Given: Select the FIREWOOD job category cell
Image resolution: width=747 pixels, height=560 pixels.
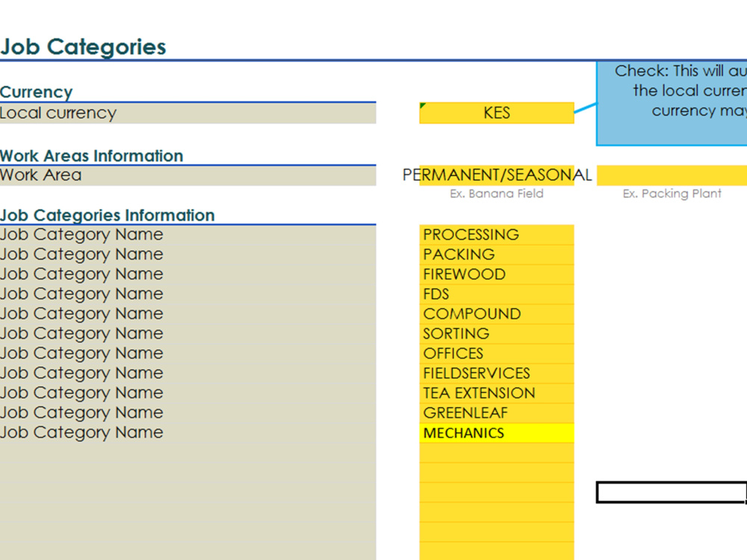Looking at the screenshot, I should pos(497,274).
